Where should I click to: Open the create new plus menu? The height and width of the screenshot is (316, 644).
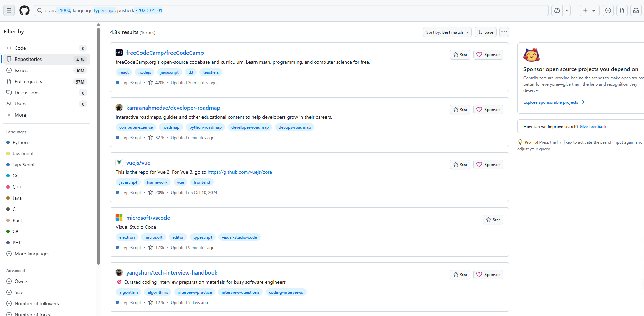click(x=589, y=10)
